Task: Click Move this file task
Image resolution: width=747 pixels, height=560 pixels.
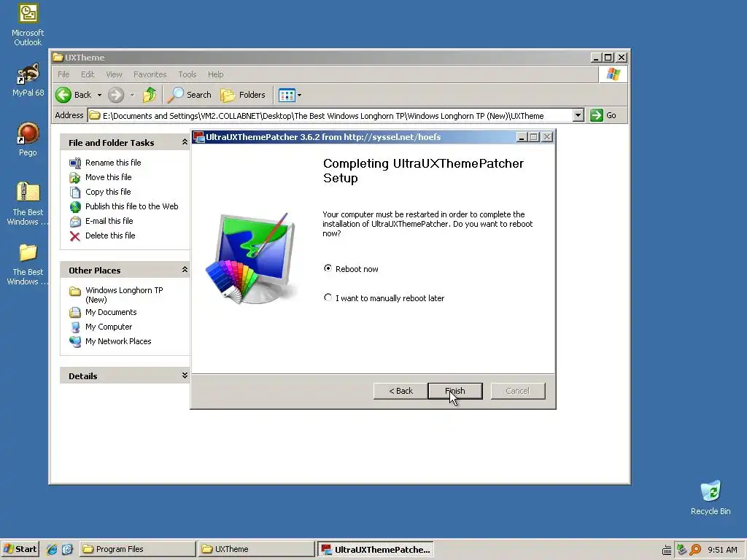Action: [108, 177]
